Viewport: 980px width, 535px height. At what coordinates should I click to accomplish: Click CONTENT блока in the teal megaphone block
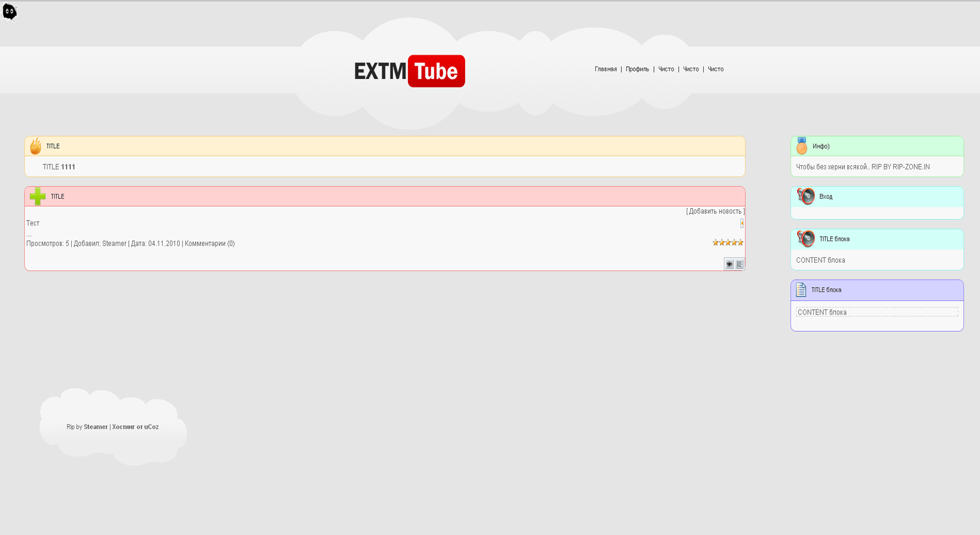click(820, 260)
